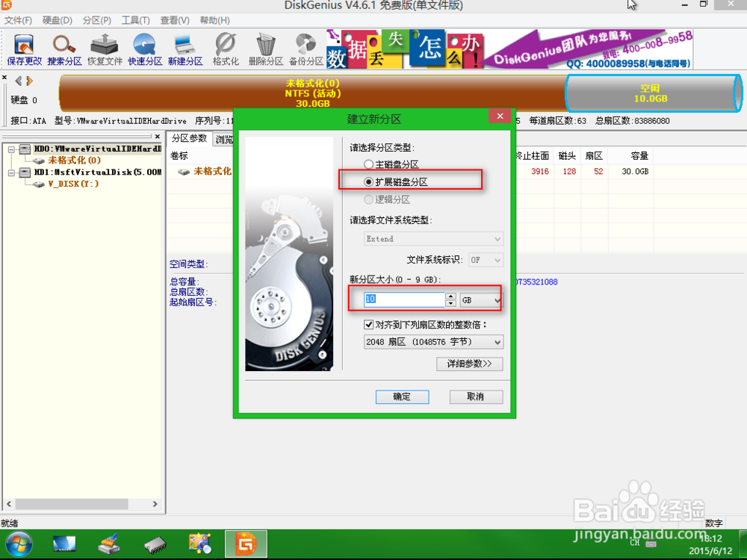Switch to the Browse (浏览) tab

pyautogui.click(x=223, y=140)
